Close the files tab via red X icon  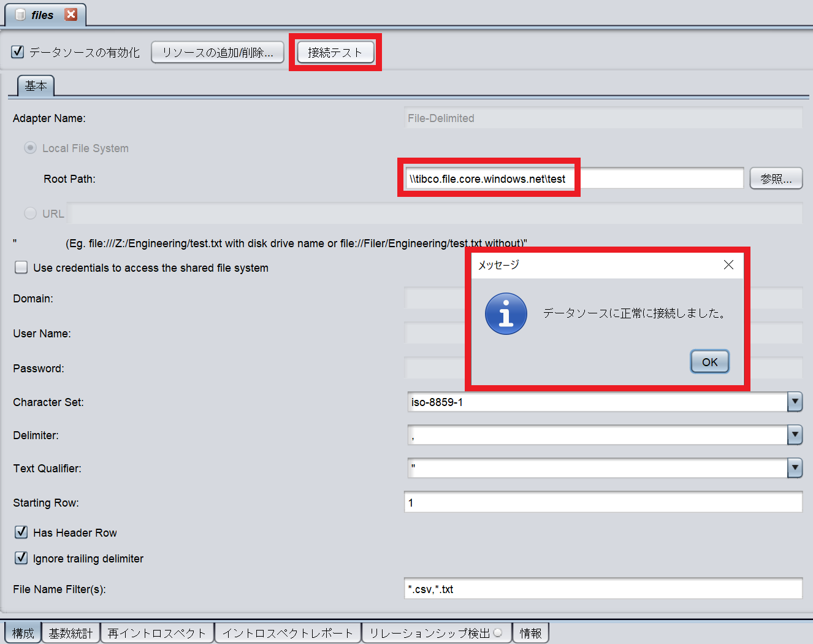point(71,14)
